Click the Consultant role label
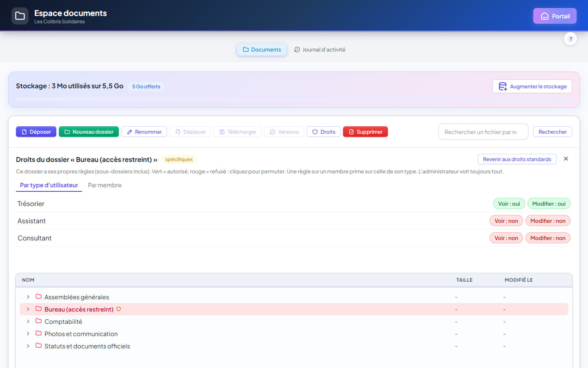 tap(35, 238)
